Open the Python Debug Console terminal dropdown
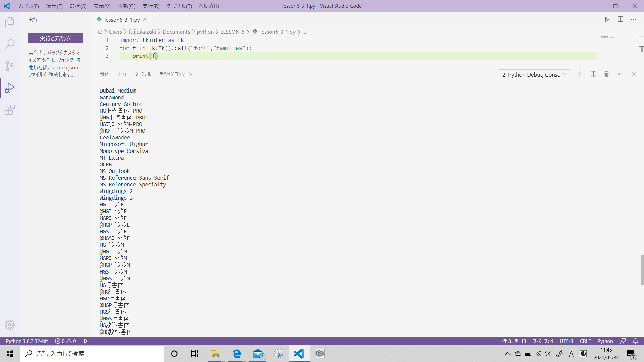 point(534,74)
